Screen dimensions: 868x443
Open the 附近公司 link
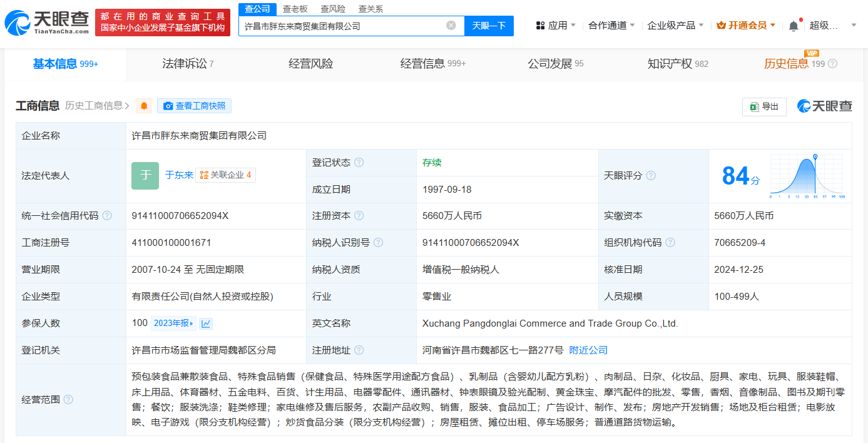pos(588,350)
